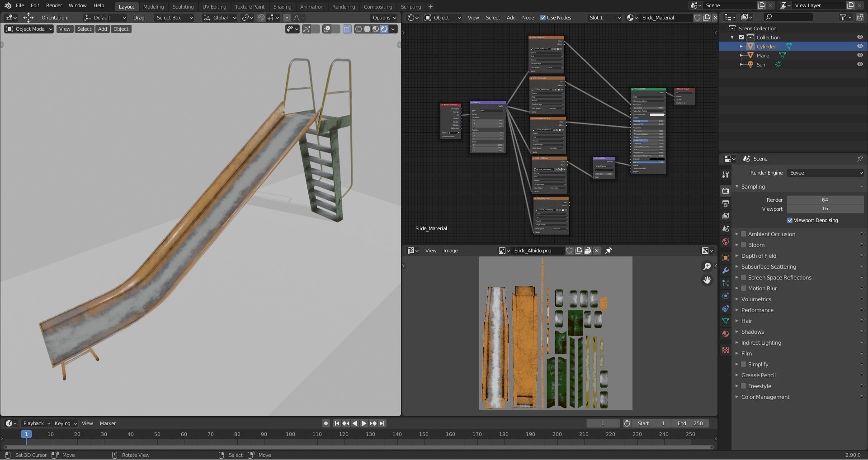Open the Object Data mesh properties tab
Viewport: 868px width, 460px height.
726,321
